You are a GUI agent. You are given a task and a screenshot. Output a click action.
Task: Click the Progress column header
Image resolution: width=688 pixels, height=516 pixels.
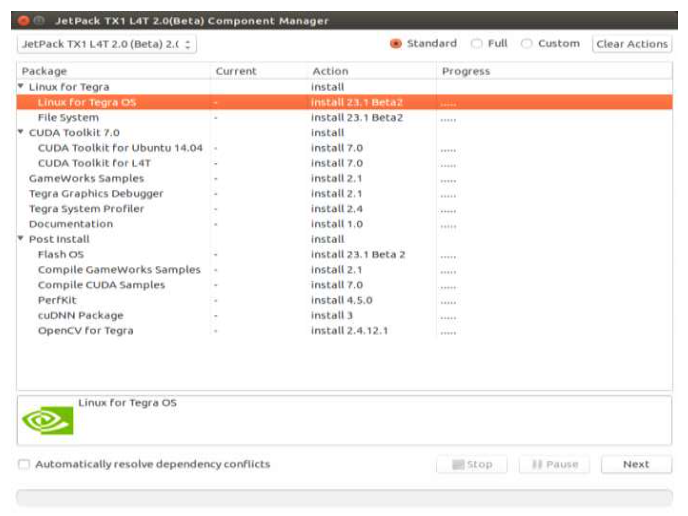(554, 71)
